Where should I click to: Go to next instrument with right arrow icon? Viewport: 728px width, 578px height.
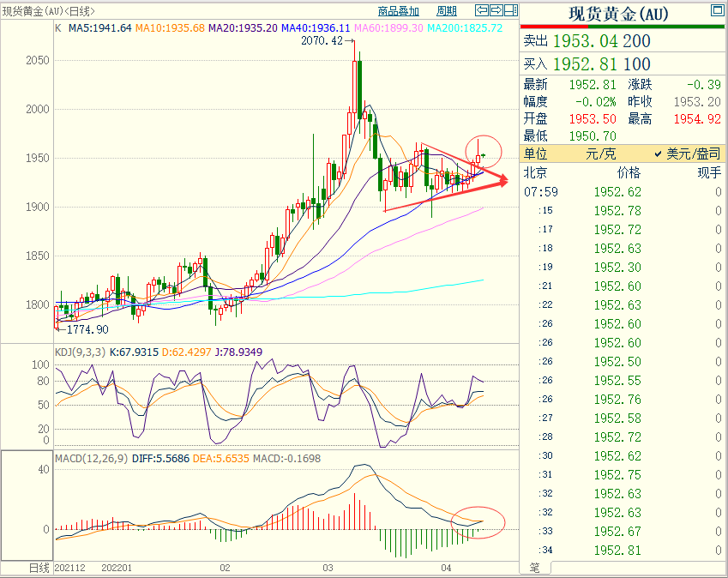[x=496, y=10]
